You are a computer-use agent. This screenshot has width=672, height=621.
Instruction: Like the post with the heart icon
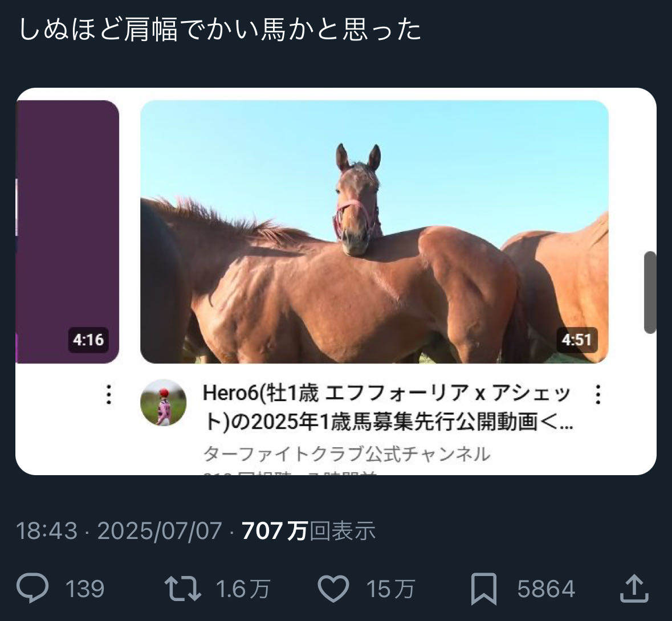333,589
